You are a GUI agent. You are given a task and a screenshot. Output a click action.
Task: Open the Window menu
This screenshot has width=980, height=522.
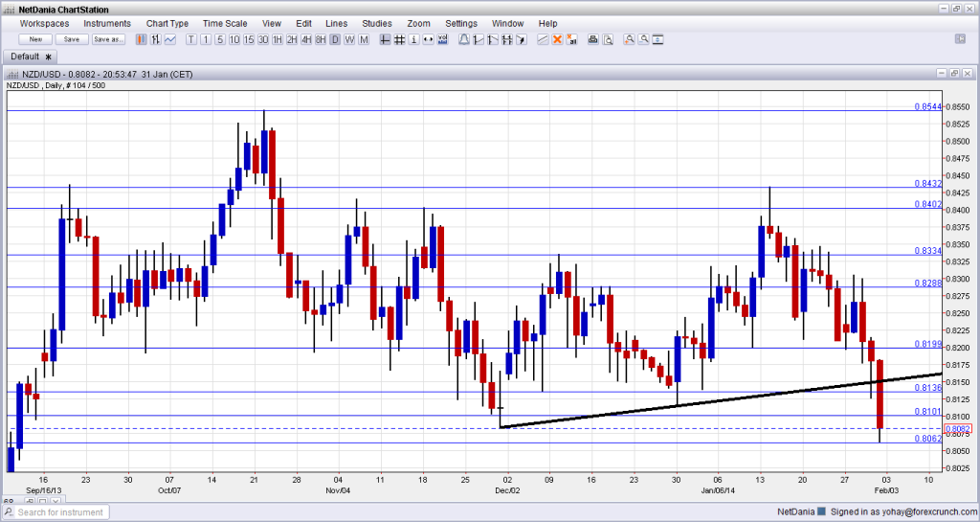507,23
